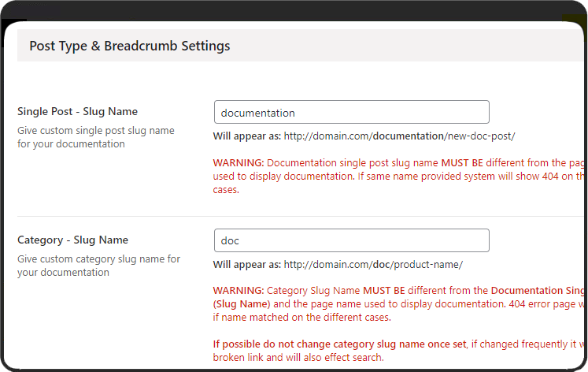
Task: Click the Category slug input containing 'doc'
Action: pyautogui.click(x=351, y=240)
